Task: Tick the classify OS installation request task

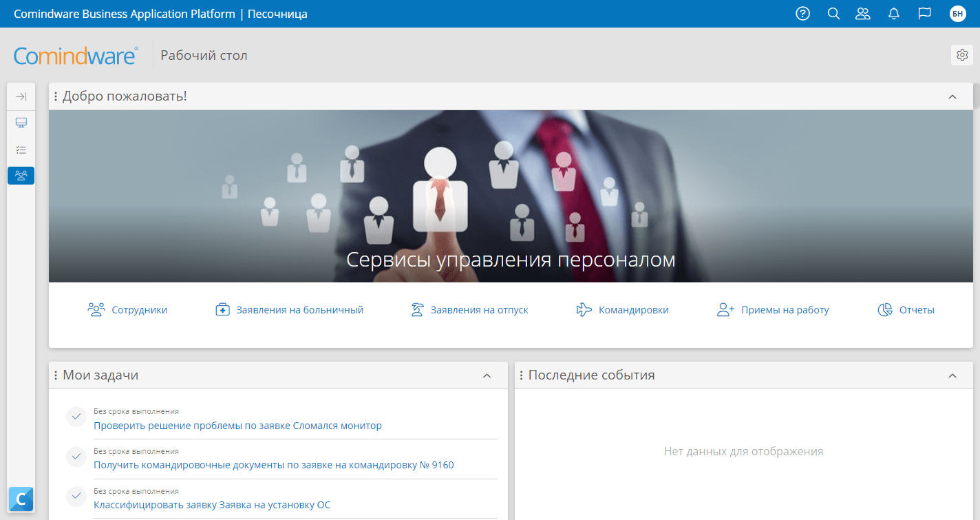Action: (76, 497)
